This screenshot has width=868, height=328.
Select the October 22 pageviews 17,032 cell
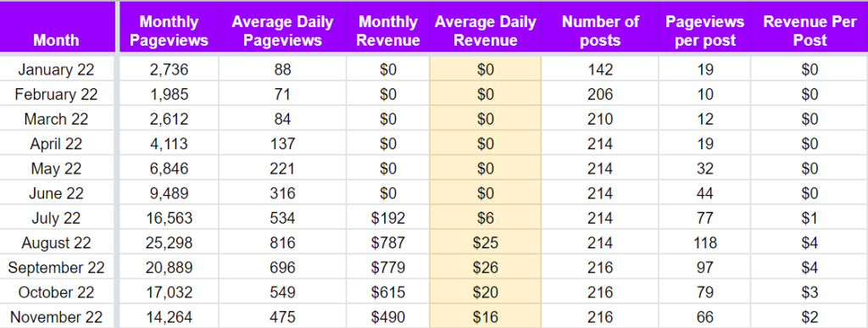[169, 292]
